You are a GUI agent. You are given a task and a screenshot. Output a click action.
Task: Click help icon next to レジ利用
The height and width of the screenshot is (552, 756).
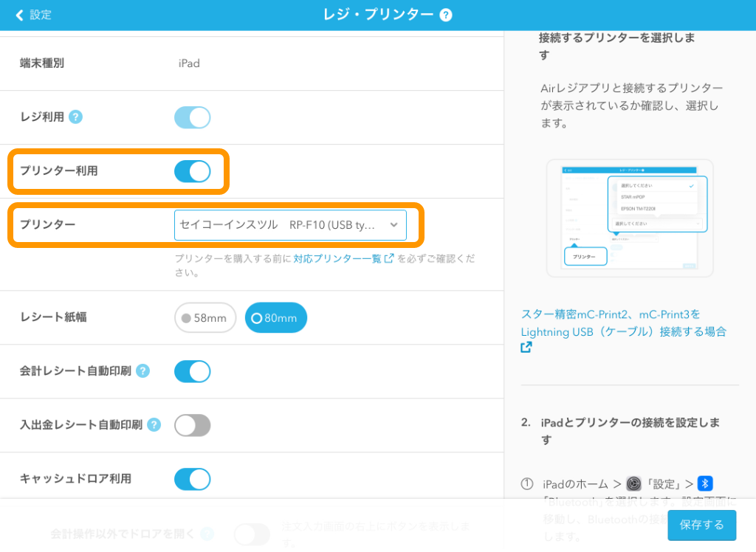tap(76, 117)
